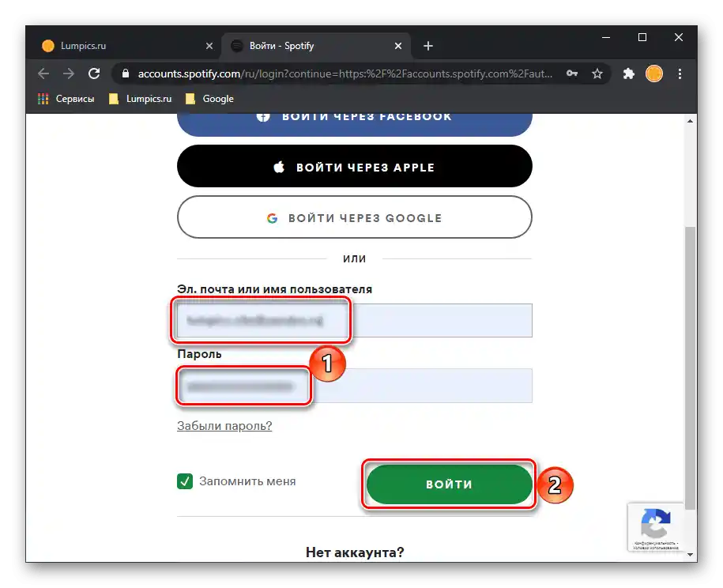Open the Google bookmark folder

[209, 99]
